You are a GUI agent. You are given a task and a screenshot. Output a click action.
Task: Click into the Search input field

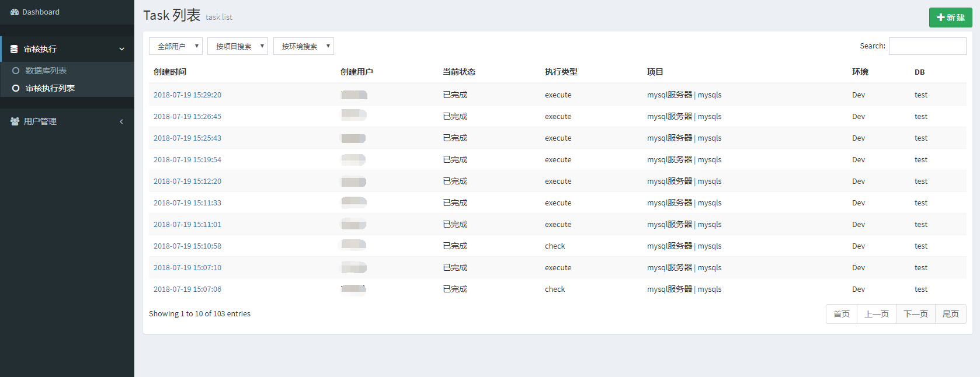point(927,46)
